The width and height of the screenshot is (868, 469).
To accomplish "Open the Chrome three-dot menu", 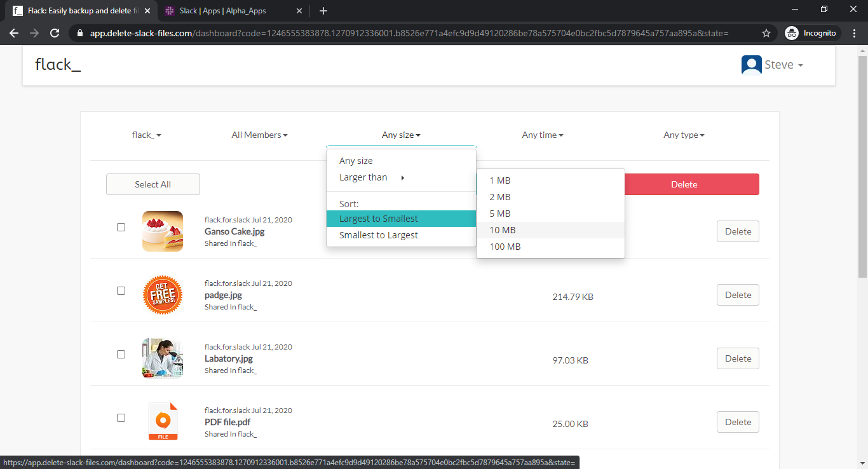I will (x=853, y=33).
